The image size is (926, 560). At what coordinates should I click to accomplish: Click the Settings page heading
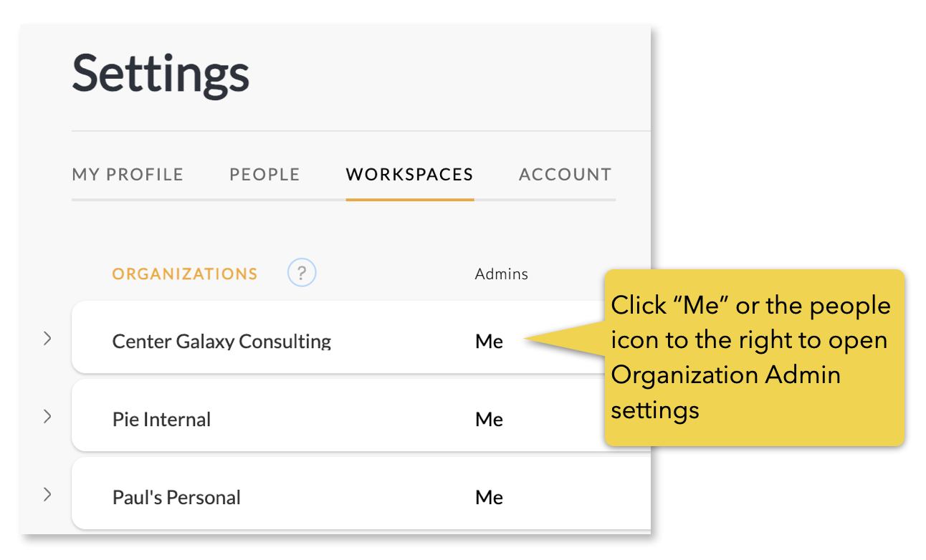pyautogui.click(x=161, y=74)
